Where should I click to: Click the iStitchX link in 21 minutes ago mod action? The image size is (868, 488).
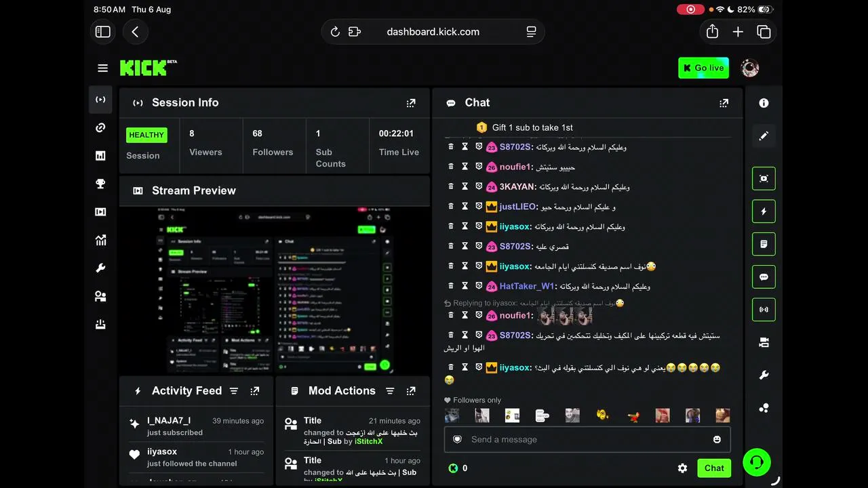click(368, 442)
